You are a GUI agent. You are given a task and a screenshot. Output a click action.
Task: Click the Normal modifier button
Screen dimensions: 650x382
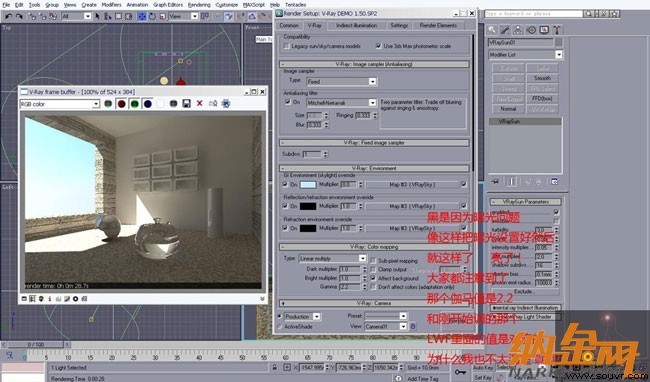tap(508, 109)
